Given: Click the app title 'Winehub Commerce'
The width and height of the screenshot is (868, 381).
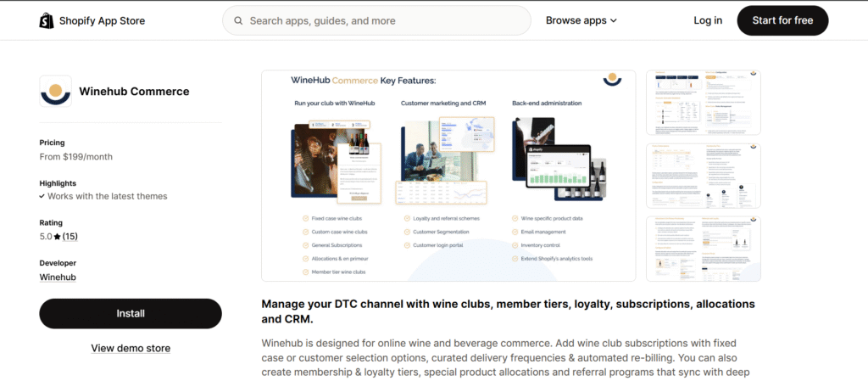Looking at the screenshot, I should 134,92.
